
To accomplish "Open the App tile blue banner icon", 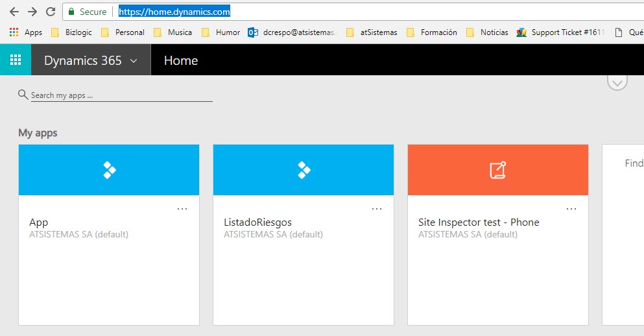I will 109,170.
